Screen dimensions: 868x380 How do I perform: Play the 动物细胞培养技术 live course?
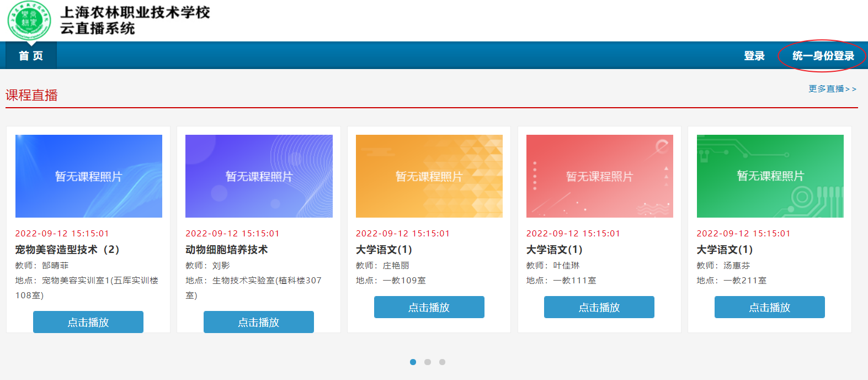(x=258, y=322)
